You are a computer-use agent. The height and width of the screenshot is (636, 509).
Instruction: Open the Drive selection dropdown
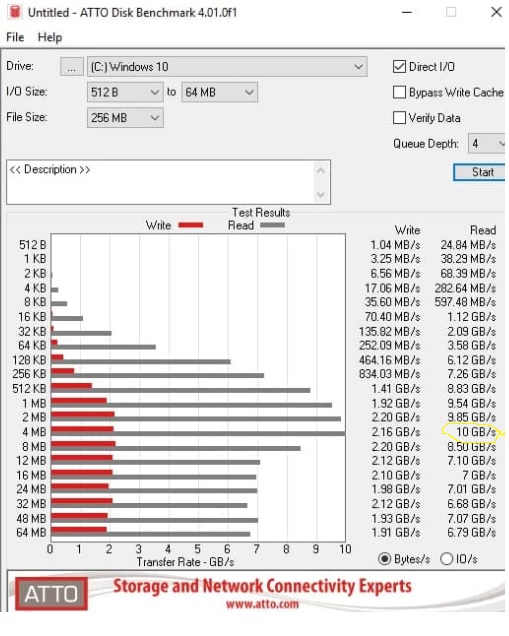coord(227,67)
